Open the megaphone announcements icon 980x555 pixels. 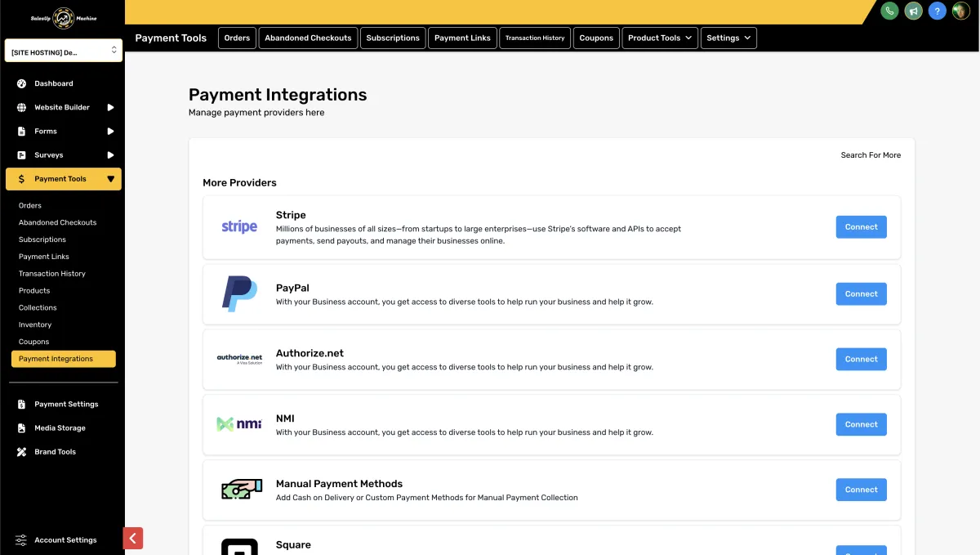click(914, 11)
